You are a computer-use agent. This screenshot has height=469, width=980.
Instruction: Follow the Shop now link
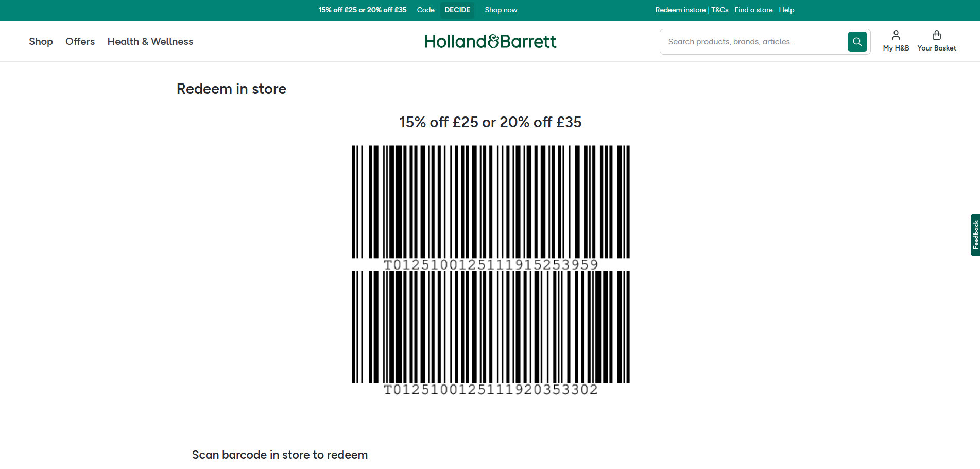pyautogui.click(x=501, y=10)
